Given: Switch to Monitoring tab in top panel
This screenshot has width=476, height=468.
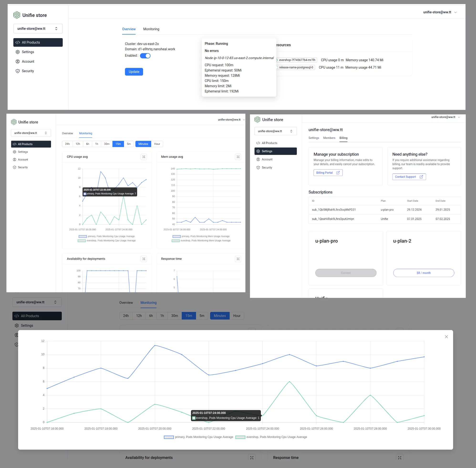Looking at the screenshot, I should click(x=151, y=29).
